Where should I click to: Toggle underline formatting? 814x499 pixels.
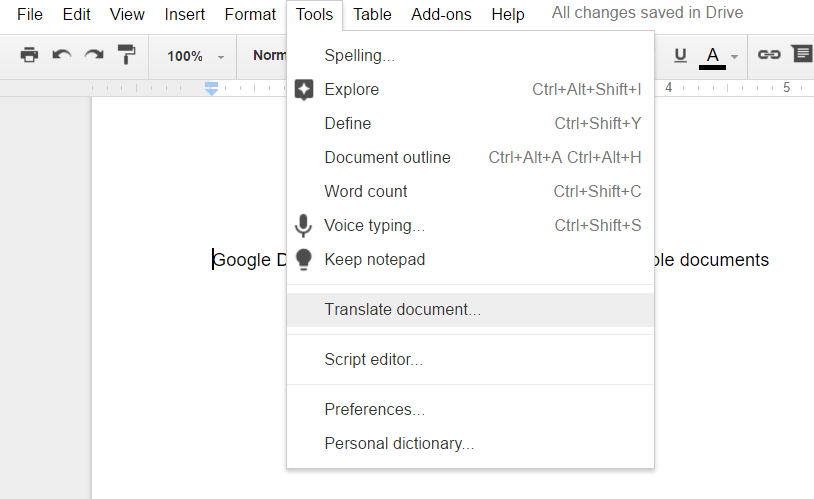[x=680, y=55]
